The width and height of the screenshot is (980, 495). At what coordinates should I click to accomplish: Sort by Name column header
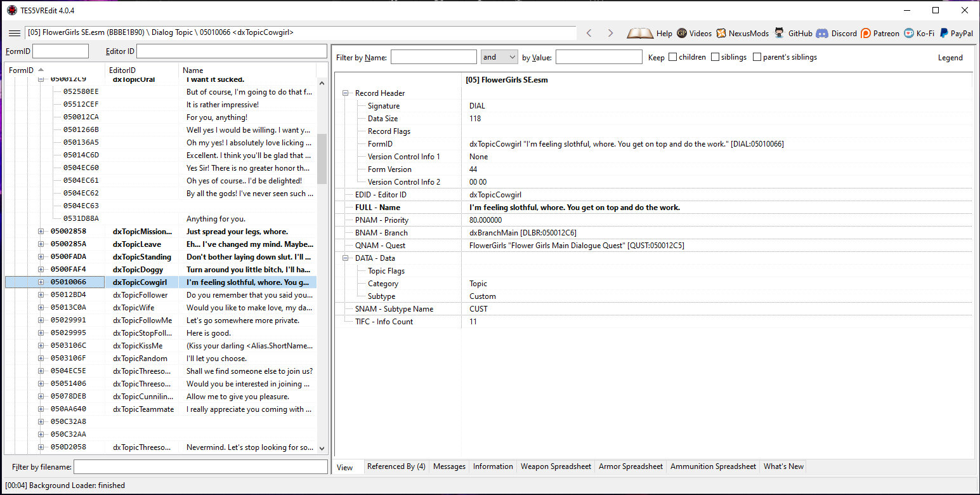(x=247, y=70)
